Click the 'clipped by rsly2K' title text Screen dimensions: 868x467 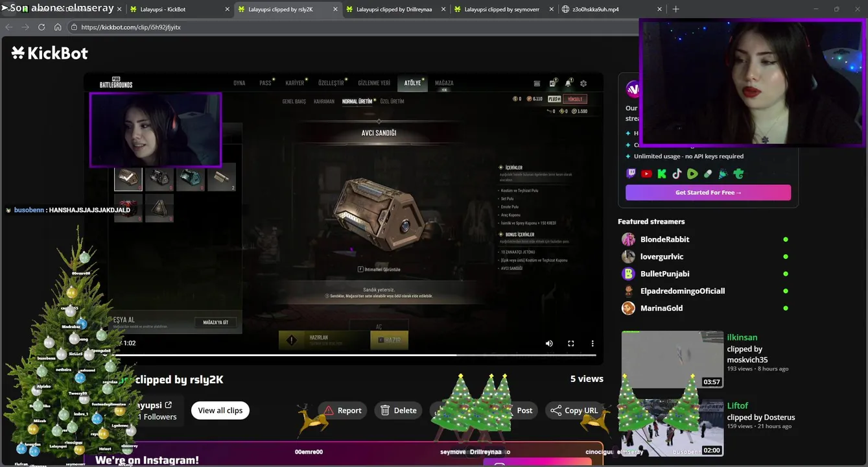(x=180, y=380)
